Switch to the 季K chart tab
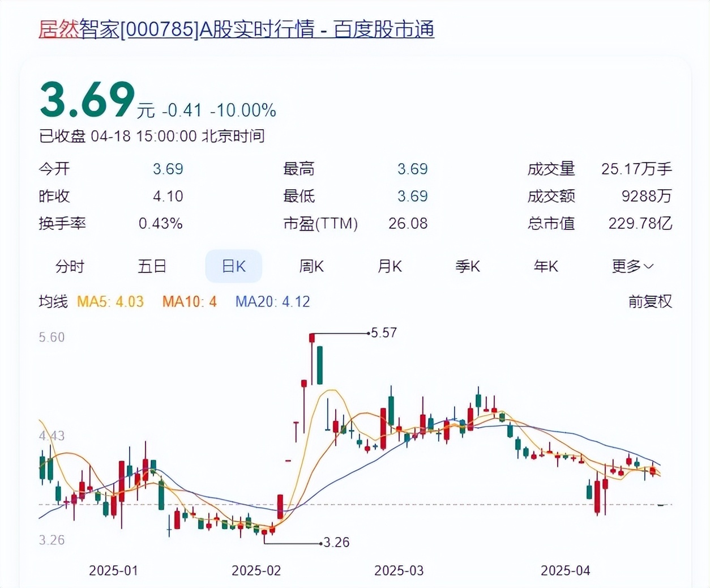Screen dimensions: 710x588 pos(468,266)
